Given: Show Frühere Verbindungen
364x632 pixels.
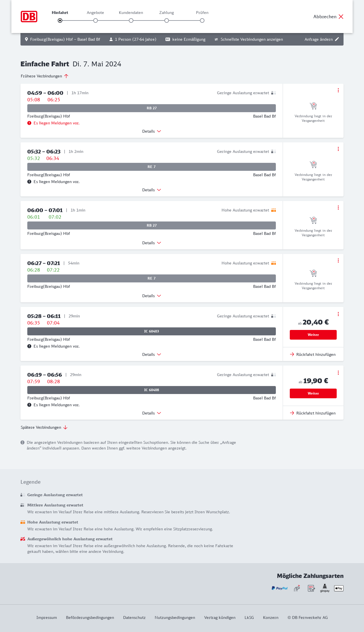Looking at the screenshot, I should [x=45, y=76].
